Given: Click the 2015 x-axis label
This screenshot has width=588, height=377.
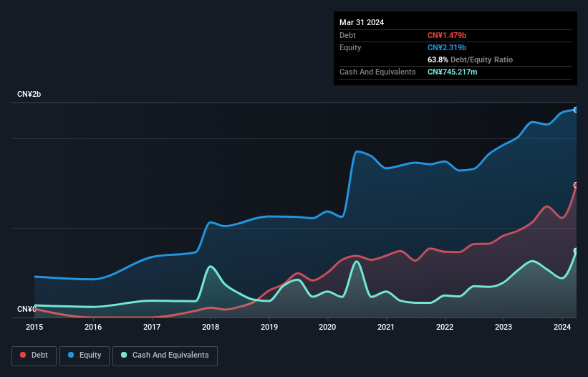Looking at the screenshot, I should (34, 327).
